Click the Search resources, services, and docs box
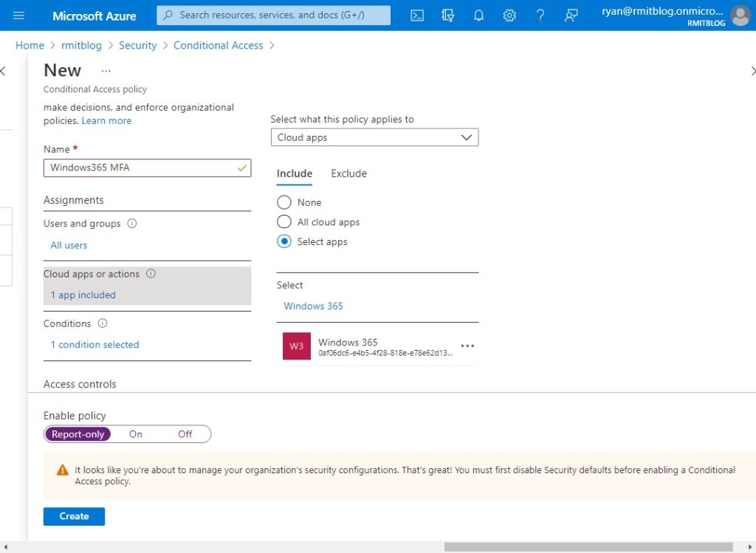756x553 pixels. [273, 16]
